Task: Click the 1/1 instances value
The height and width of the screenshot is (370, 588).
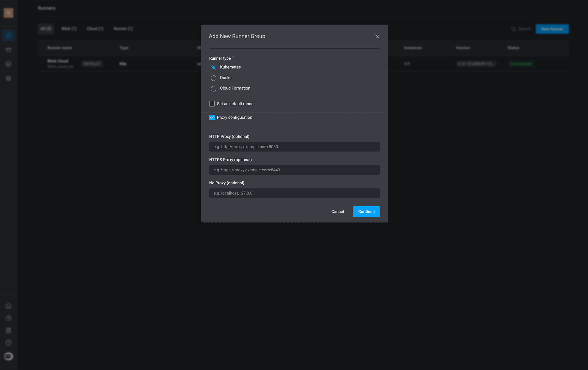Action: coord(407,64)
